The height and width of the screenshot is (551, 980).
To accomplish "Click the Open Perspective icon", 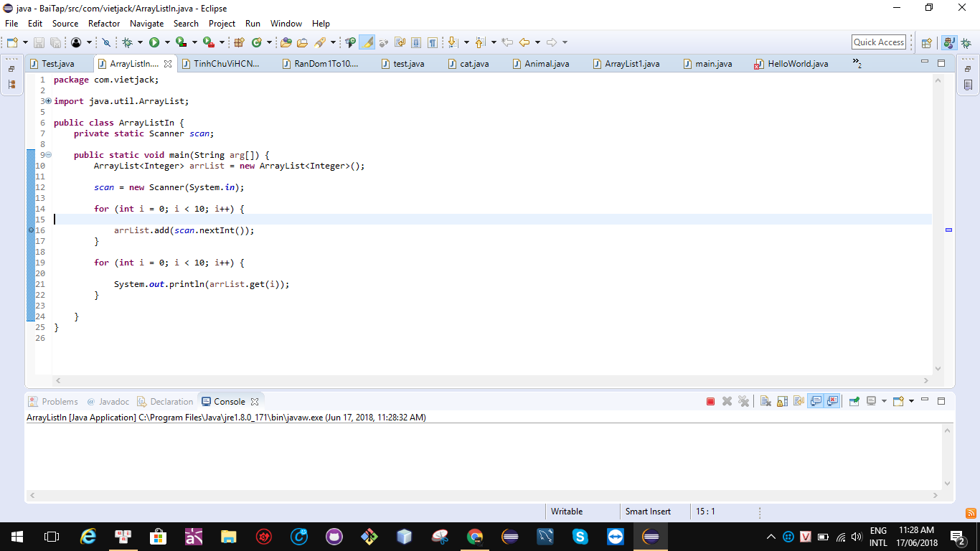I will pyautogui.click(x=926, y=42).
